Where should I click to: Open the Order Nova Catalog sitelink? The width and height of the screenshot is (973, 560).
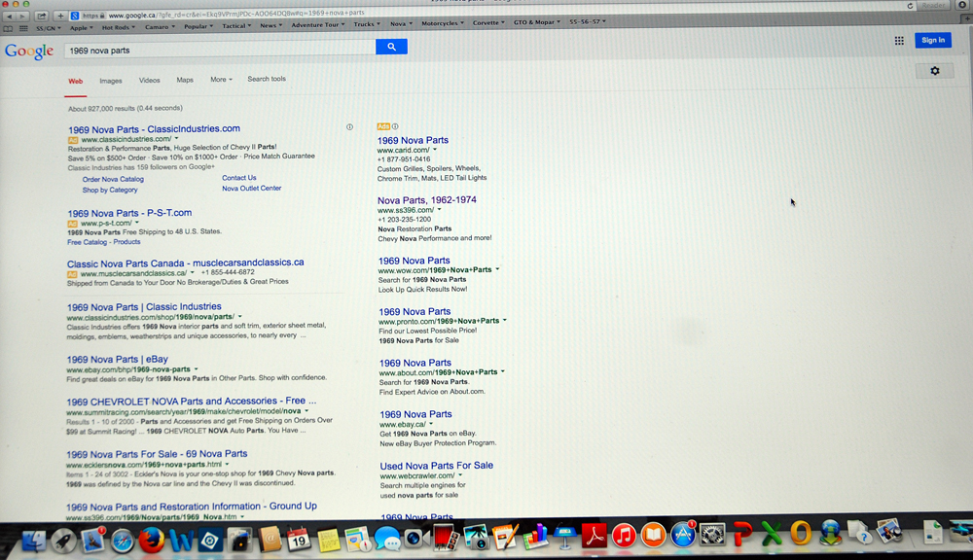113,179
